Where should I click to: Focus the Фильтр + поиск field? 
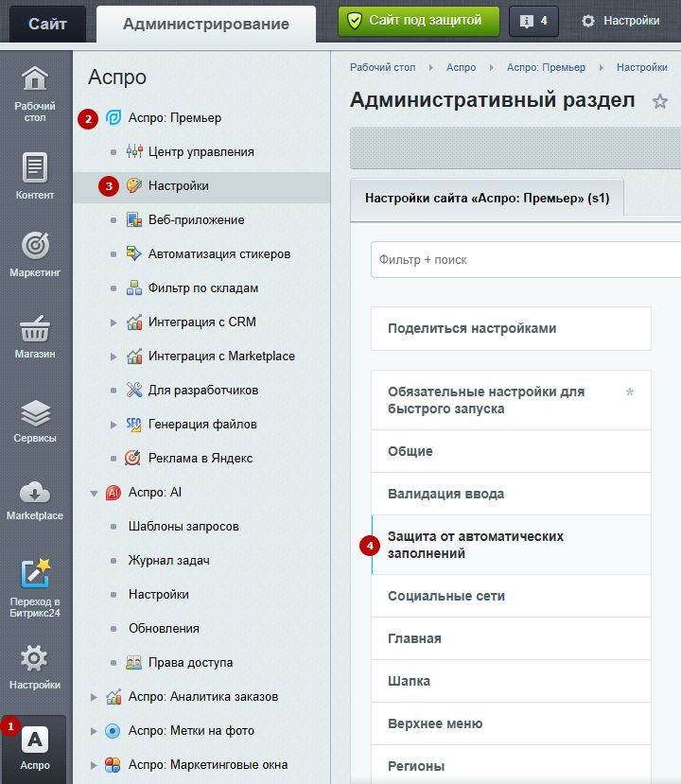[526, 259]
